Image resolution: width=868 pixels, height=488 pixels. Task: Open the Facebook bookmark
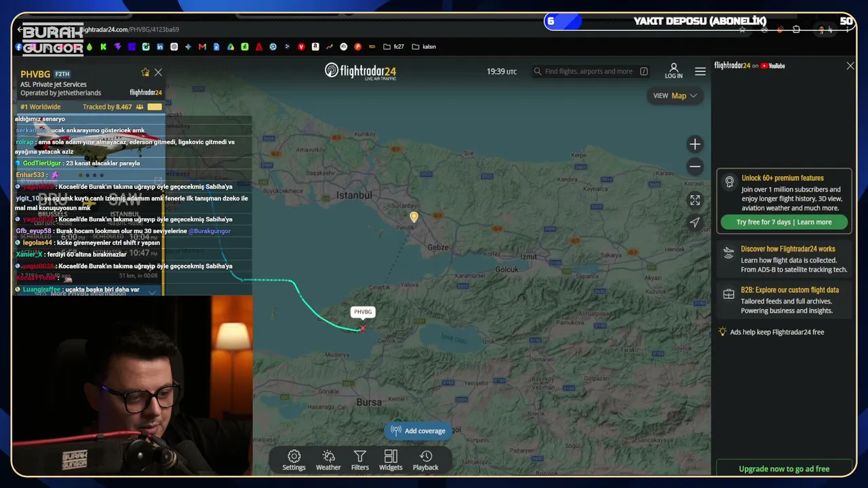(19, 47)
